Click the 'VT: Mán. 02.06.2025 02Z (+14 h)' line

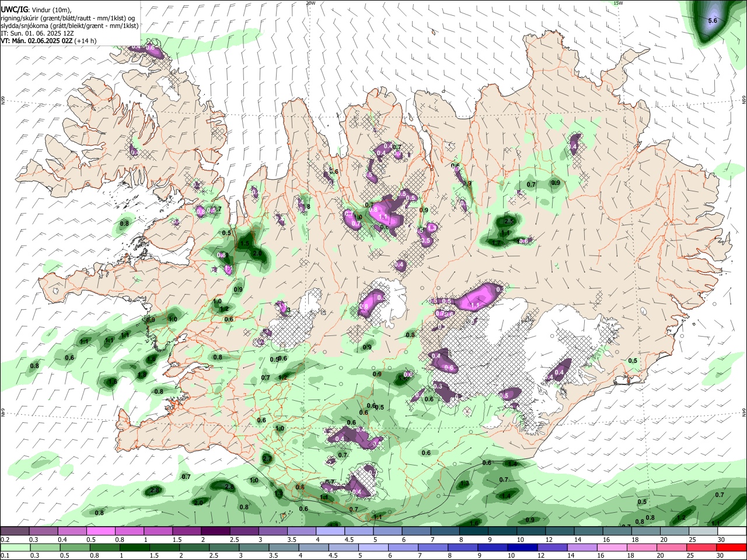48,41
